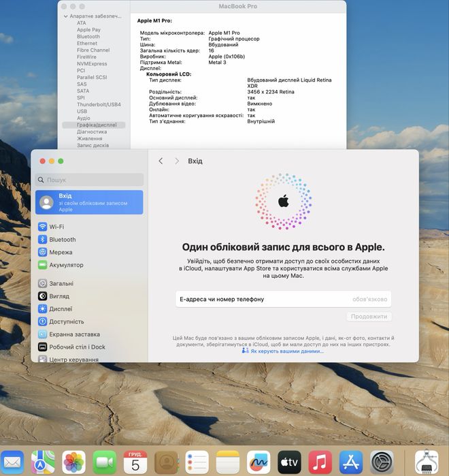449x476 pixels.
Task: Open the Apple TV app in the Dock
Action: [290, 462]
